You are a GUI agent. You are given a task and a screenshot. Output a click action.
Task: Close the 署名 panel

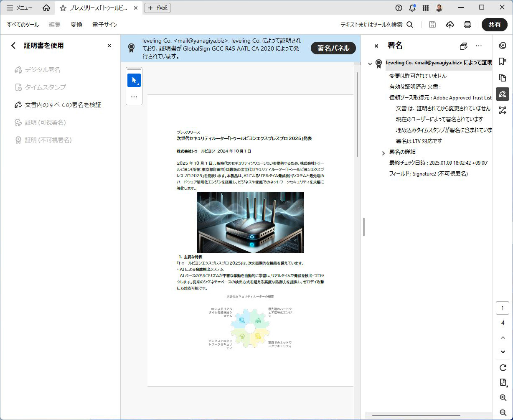[x=376, y=46]
